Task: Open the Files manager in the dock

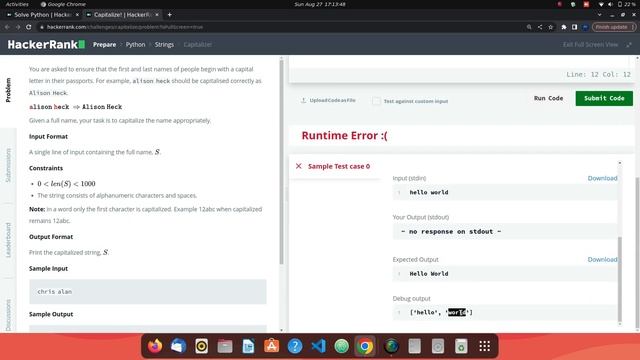Action: (x=225, y=346)
